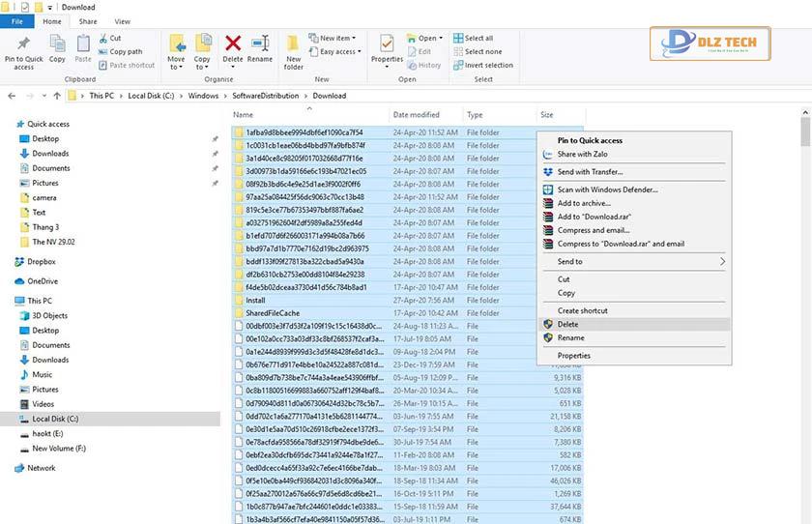812x524 pixels.
Task: Open the Properties ribbon button
Action: (x=387, y=51)
